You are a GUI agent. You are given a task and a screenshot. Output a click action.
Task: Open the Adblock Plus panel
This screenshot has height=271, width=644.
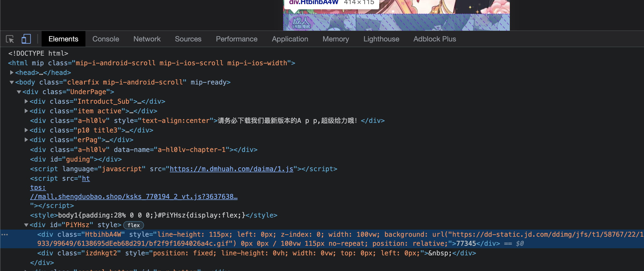[x=435, y=39]
